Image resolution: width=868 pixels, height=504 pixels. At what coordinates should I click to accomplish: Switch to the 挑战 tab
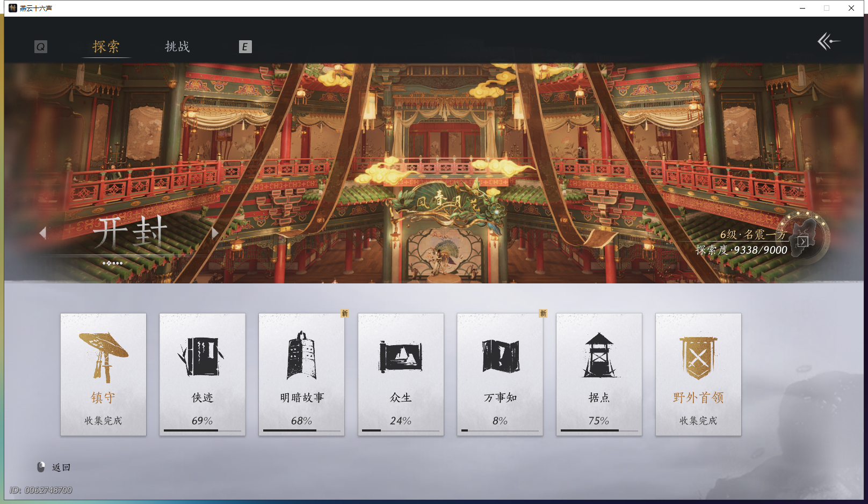177,47
